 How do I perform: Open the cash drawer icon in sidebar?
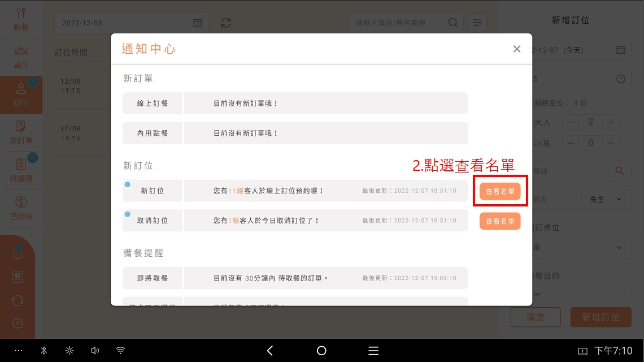coord(18,277)
